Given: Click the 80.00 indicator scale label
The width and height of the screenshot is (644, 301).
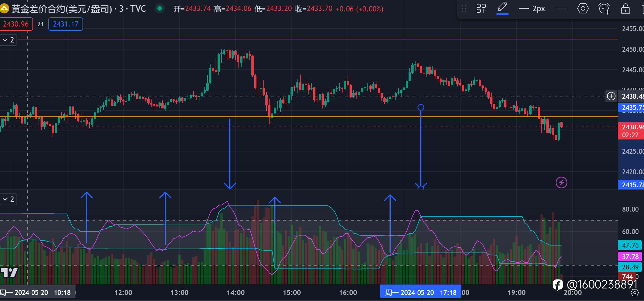Looking at the screenshot, I should point(630,209).
